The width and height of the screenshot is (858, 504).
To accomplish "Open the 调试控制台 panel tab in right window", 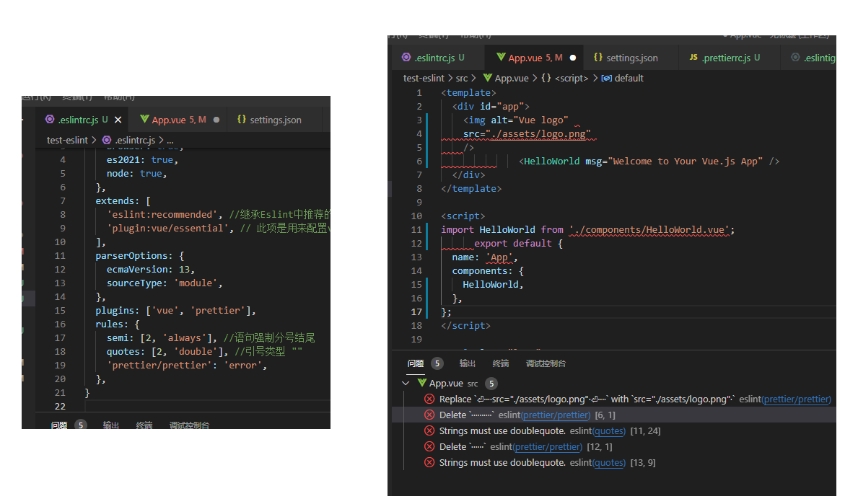I will coord(546,364).
